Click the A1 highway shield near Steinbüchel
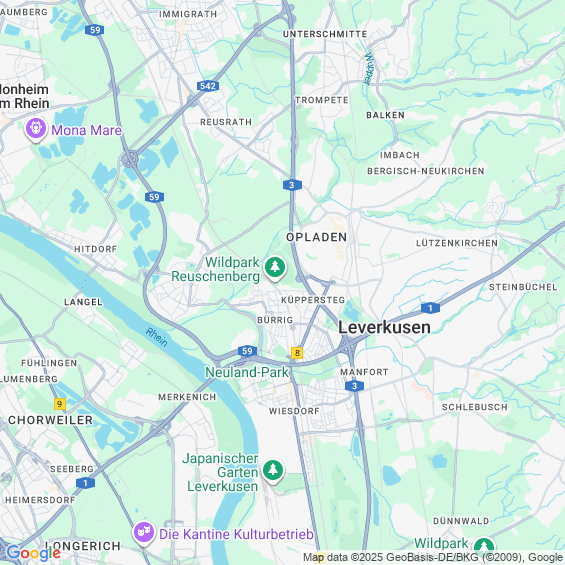565x565 pixels. (430, 308)
